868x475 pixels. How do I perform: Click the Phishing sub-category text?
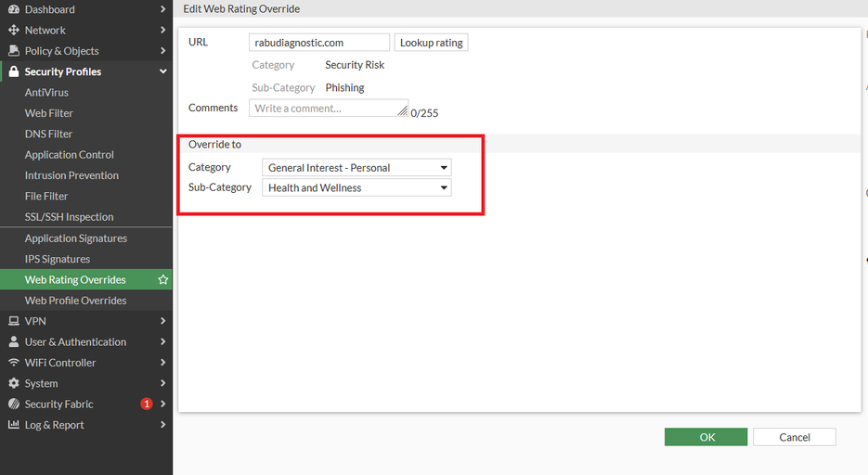344,87
